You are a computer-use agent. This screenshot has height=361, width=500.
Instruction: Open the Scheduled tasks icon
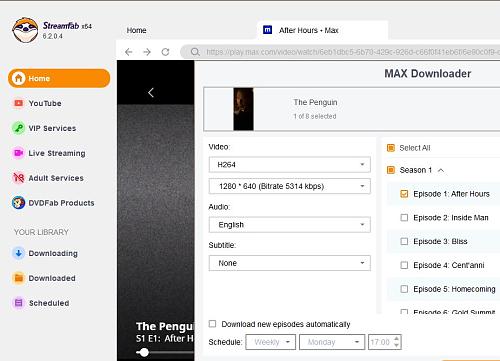19,303
